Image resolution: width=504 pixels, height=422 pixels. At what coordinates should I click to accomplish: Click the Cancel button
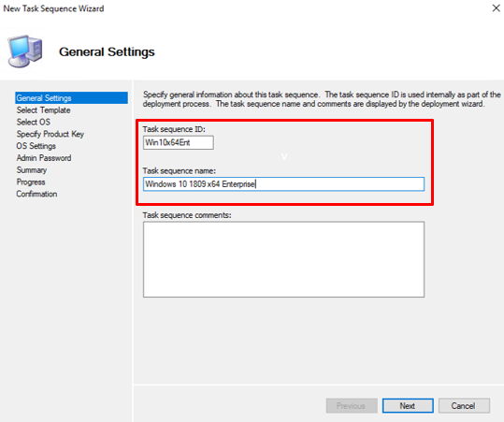pos(464,405)
